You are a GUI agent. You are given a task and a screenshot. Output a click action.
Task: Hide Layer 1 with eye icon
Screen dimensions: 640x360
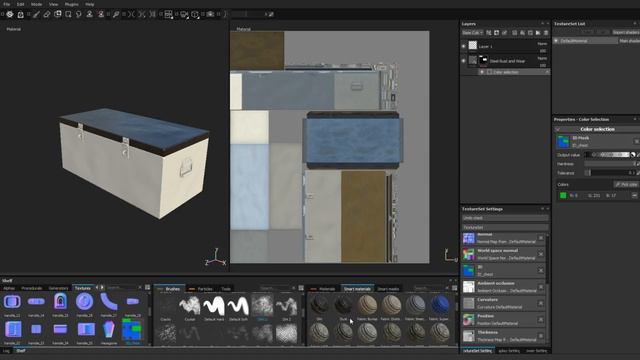tap(463, 46)
